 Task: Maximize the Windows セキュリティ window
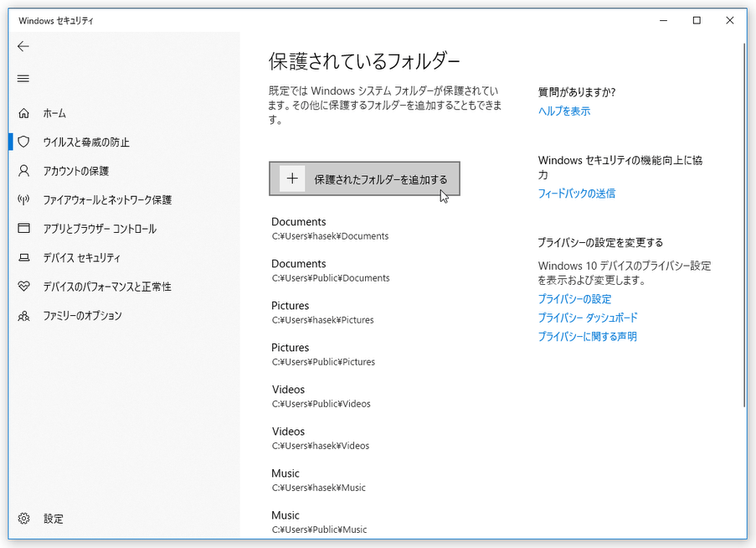[697, 20]
